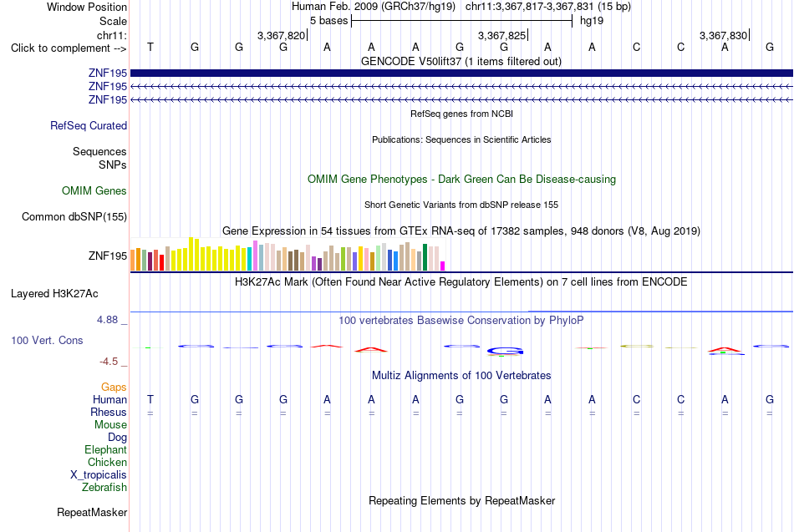Open 'Short Genetic Variants from dbSNP release 155'
794x532 pixels.
click(x=461, y=205)
